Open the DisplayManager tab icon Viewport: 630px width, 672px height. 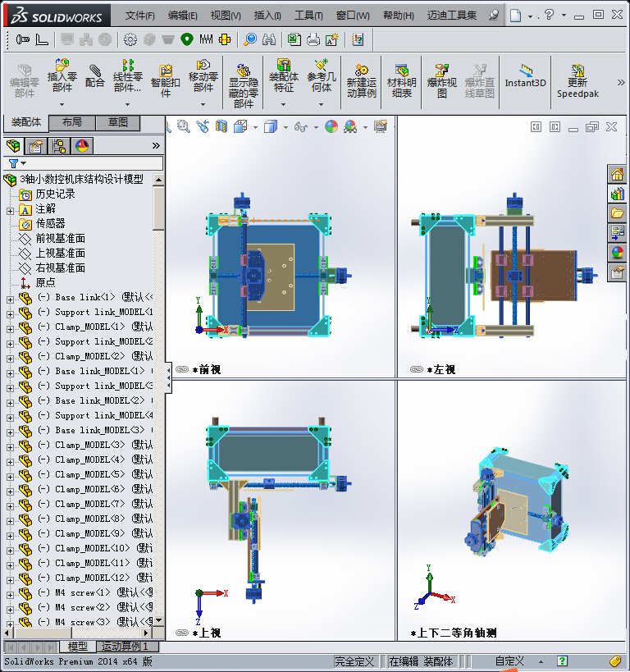tap(82, 146)
